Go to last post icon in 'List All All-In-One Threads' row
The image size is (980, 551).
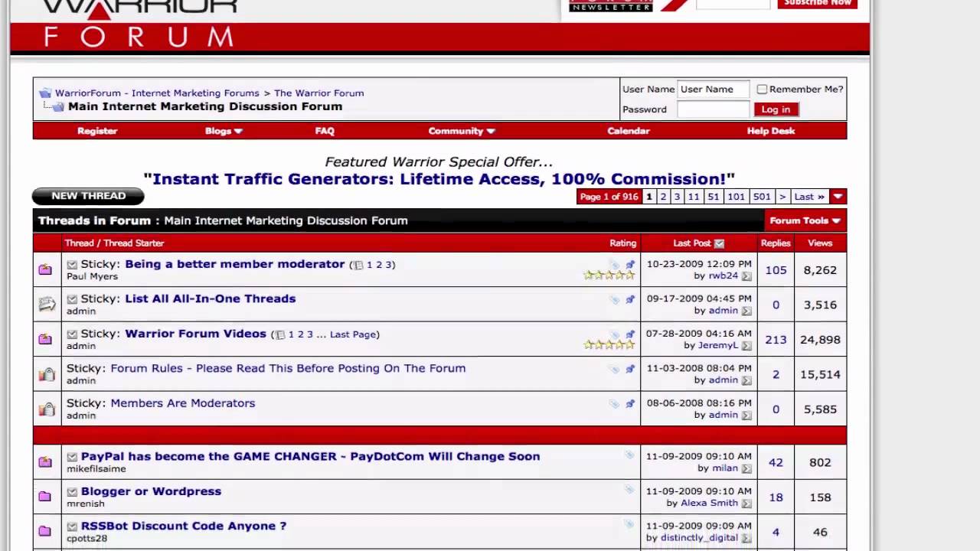coord(746,311)
